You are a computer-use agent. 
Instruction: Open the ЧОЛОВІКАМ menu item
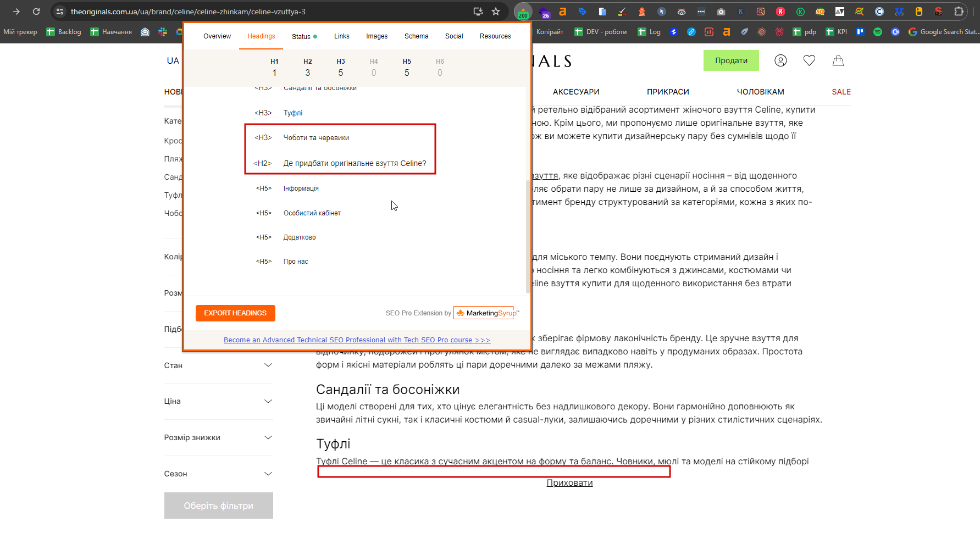760,92
